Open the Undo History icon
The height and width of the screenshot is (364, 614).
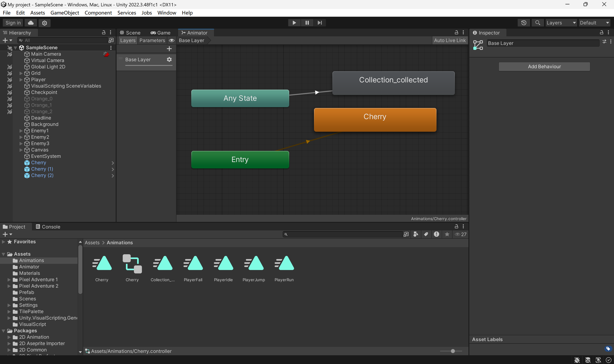tap(524, 23)
